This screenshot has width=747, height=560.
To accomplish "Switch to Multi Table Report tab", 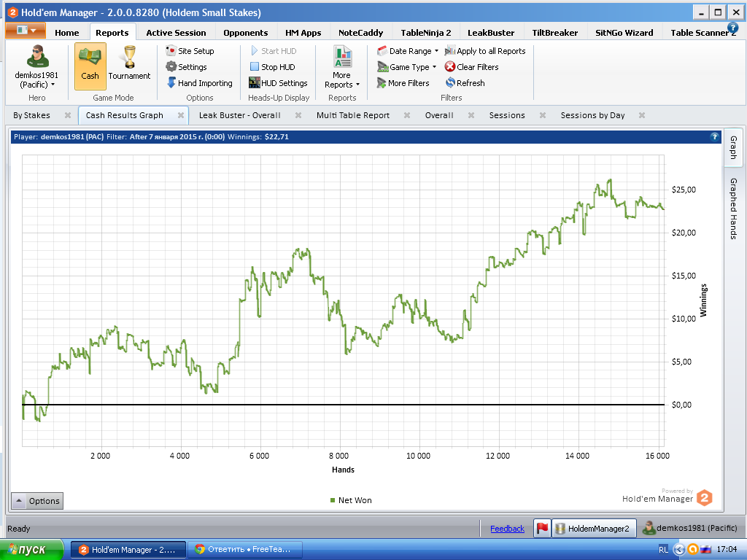I will [353, 115].
